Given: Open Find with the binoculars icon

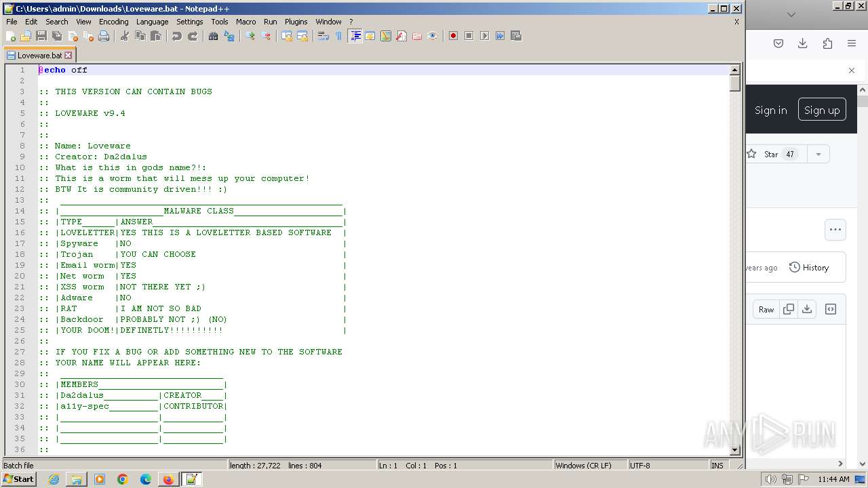Looking at the screenshot, I should click(x=213, y=36).
